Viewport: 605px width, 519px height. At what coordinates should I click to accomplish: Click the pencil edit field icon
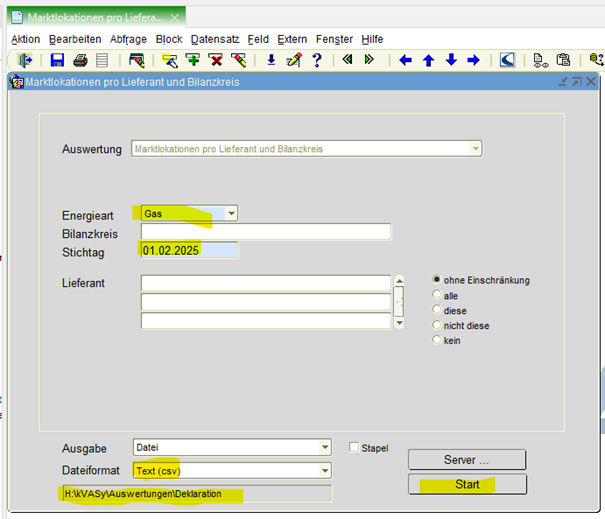click(x=294, y=60)
